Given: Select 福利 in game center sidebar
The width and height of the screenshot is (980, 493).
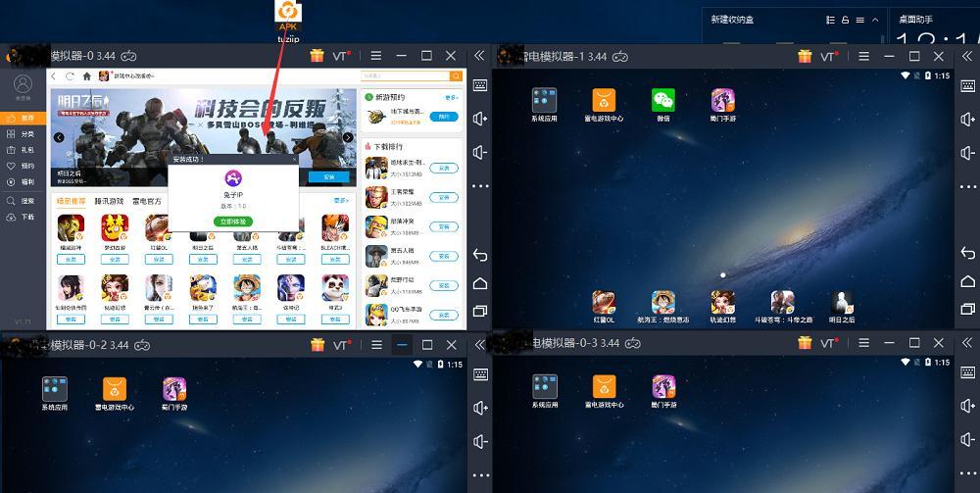Looking at the screenshot, I should point(24,182).
